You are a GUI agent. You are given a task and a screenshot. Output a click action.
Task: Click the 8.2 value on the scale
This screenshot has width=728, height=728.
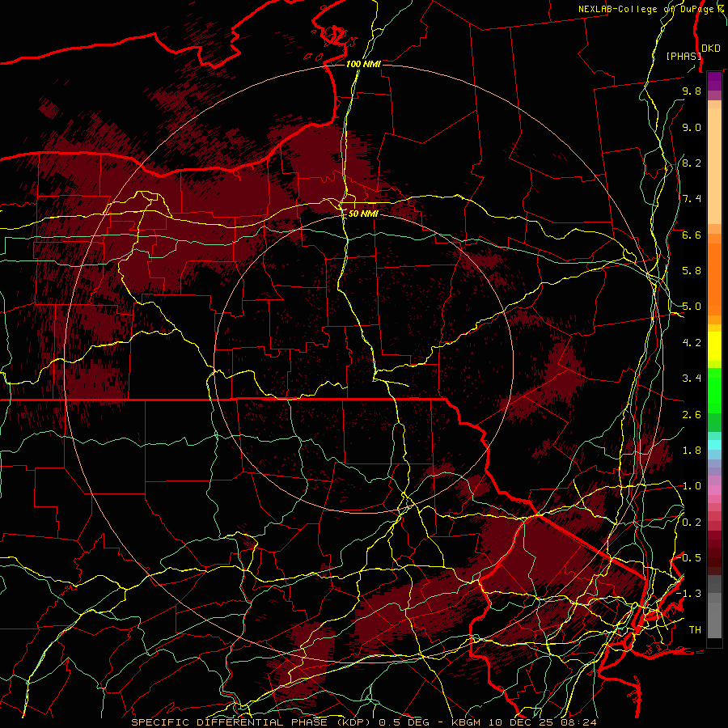click(x=692, y=163)
